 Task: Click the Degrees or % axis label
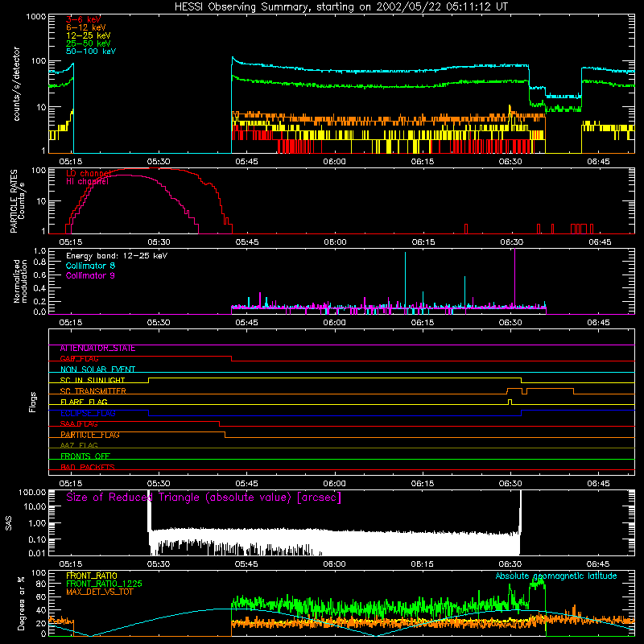[x=21, y=604]
